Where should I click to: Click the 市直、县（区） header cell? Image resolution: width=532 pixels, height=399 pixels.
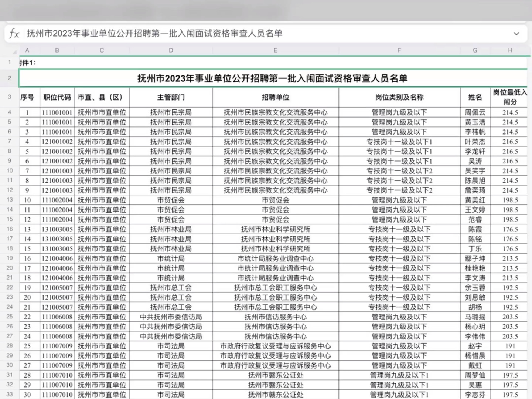click(x=102, y=97)
